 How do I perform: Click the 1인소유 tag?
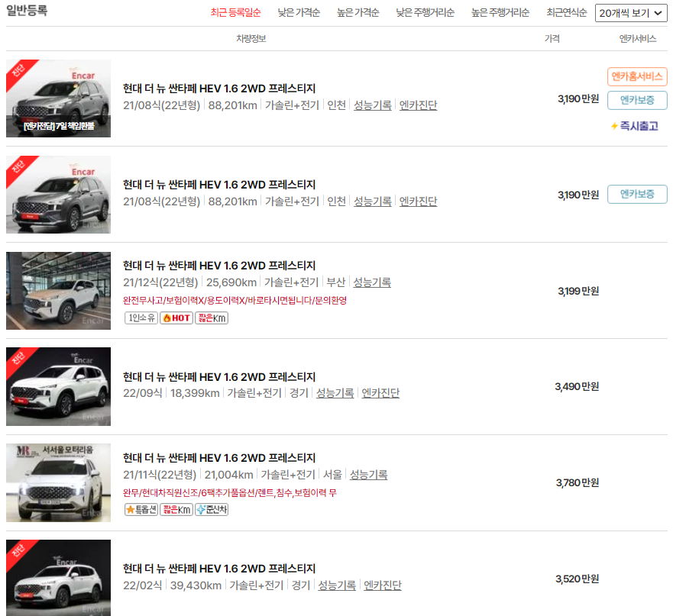[141, 318]
